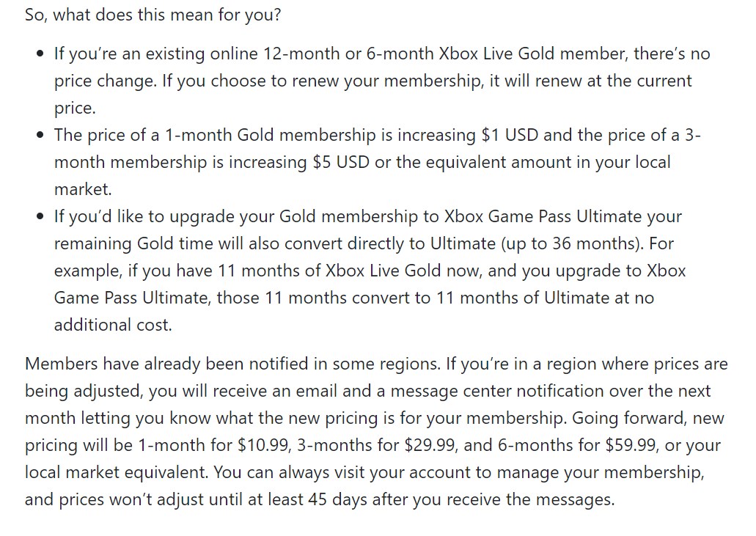Click the third bullet point marker

point(40,216)
